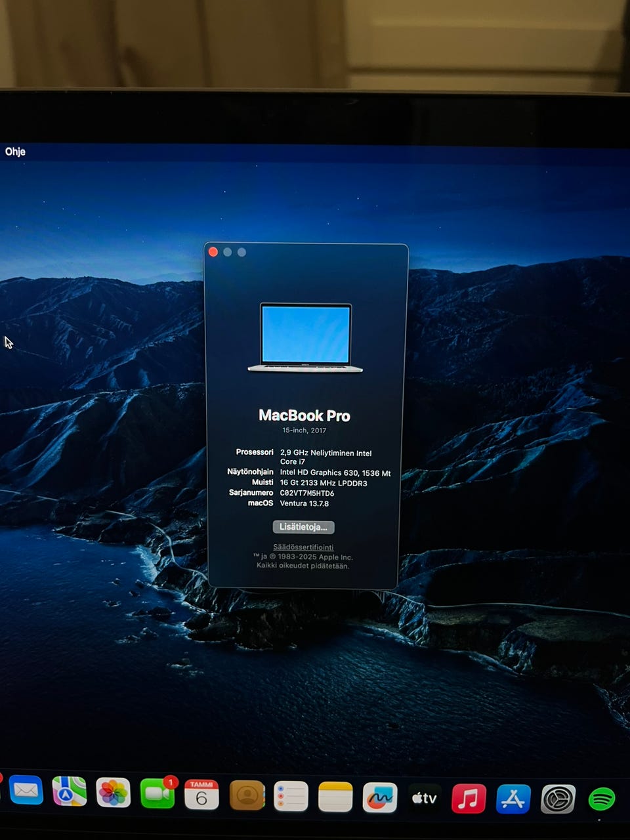The height and width of the screenshot is (840, 630).
Task: Click the MacBook Pro title text
Action: [x=304, y=415]
